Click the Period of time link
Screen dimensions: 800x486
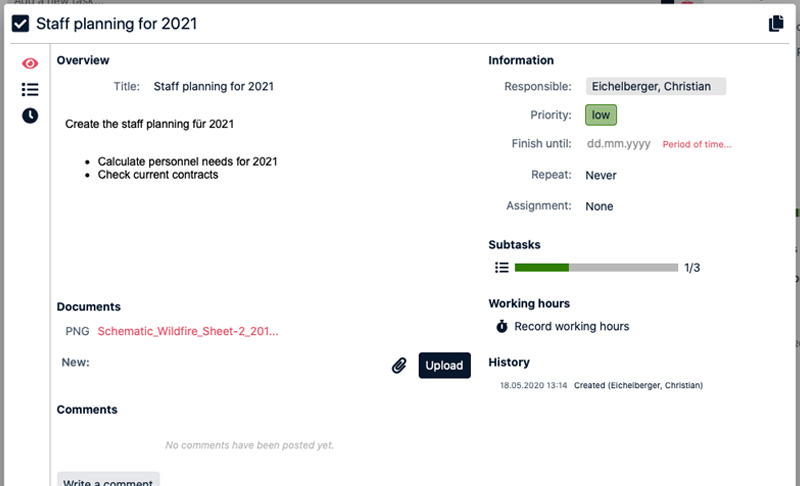click(697, 145)
